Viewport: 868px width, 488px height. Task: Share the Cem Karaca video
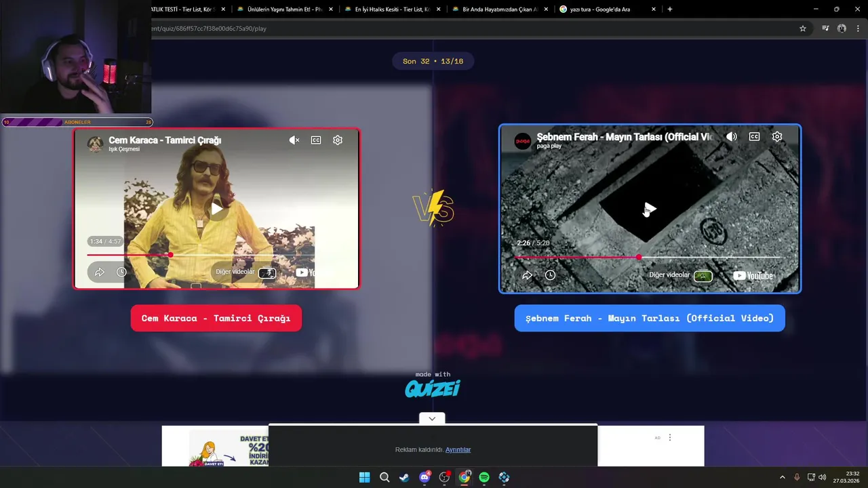(100, 272)
